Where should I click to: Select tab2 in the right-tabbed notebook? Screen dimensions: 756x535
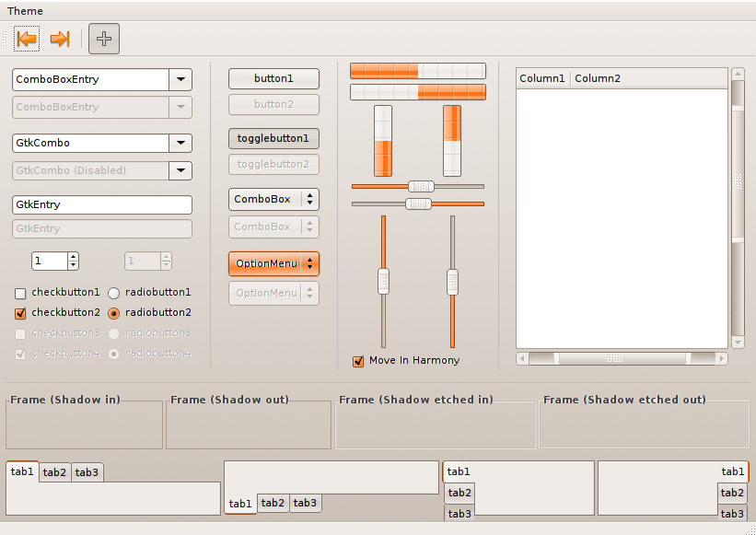[732, 493]
